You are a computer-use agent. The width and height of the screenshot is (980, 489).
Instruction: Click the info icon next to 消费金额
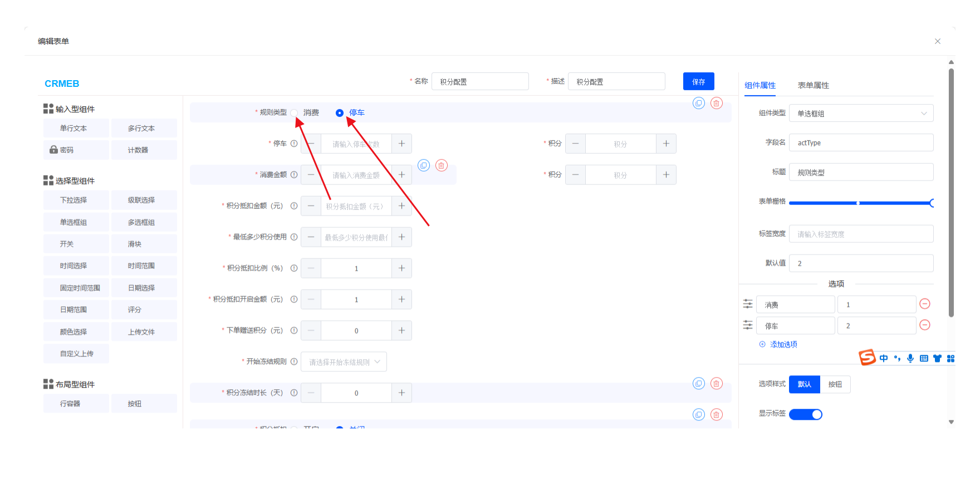[x=294, y=175]
